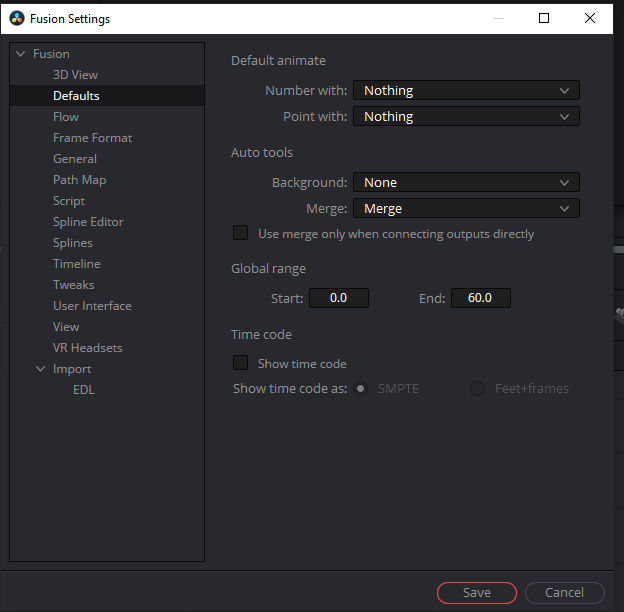
Task: Cancel the Fusion settings dialog
Action: click(564, 593)
